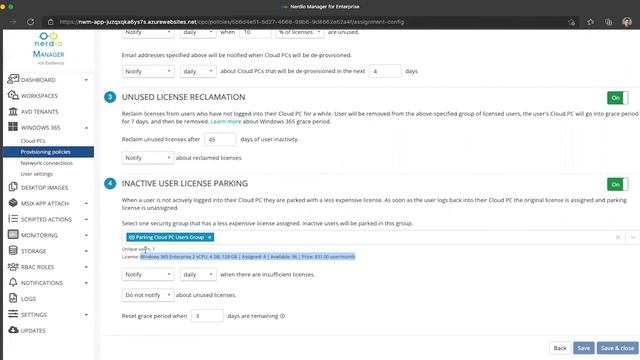
Task: Open Notify dropdown for insufficient licenses
Action: (148, 275)
